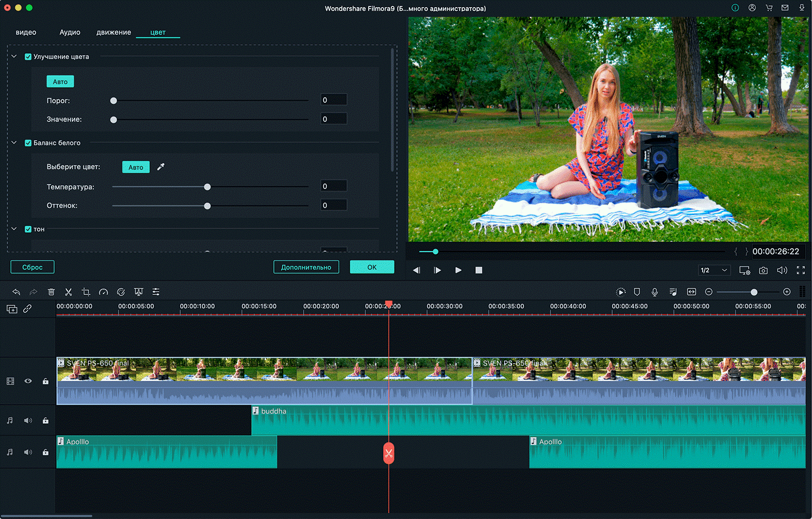Uncheck the тон checkbox
The image size is (812, 519).
28,229
